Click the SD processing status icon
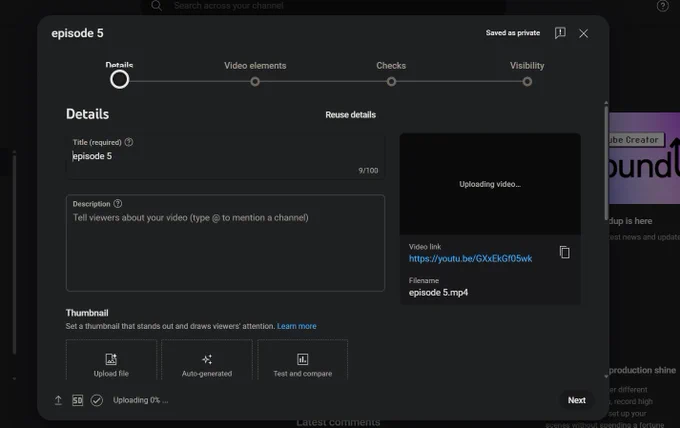Viewport: 680px width, 428px height. click(77, 400)
